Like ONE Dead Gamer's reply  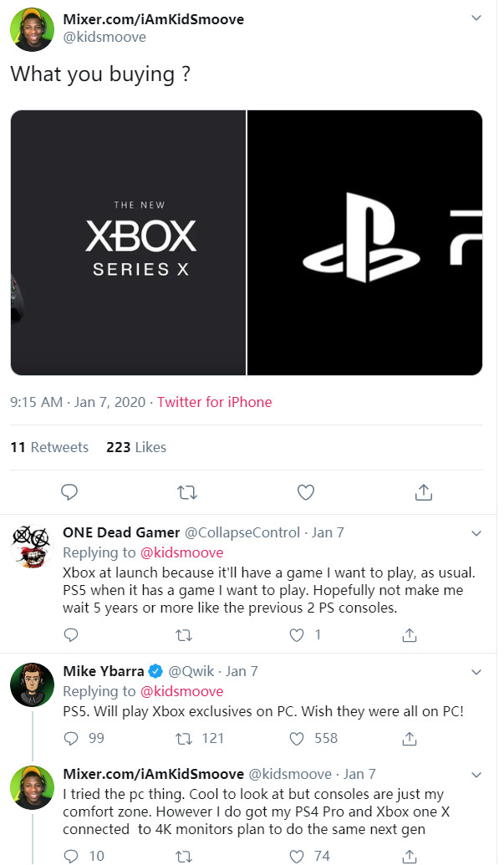[298, 635]
